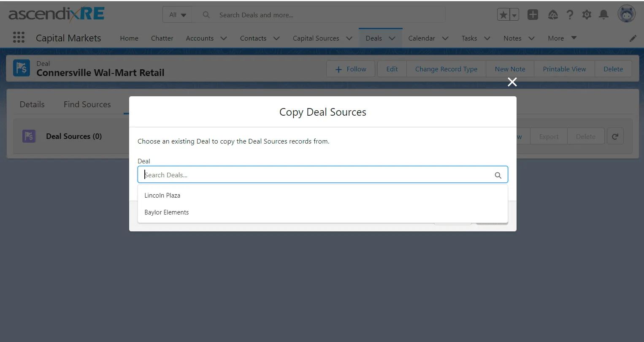Select Baylor Elements from the deal suggestions

[x=323, y=212]
